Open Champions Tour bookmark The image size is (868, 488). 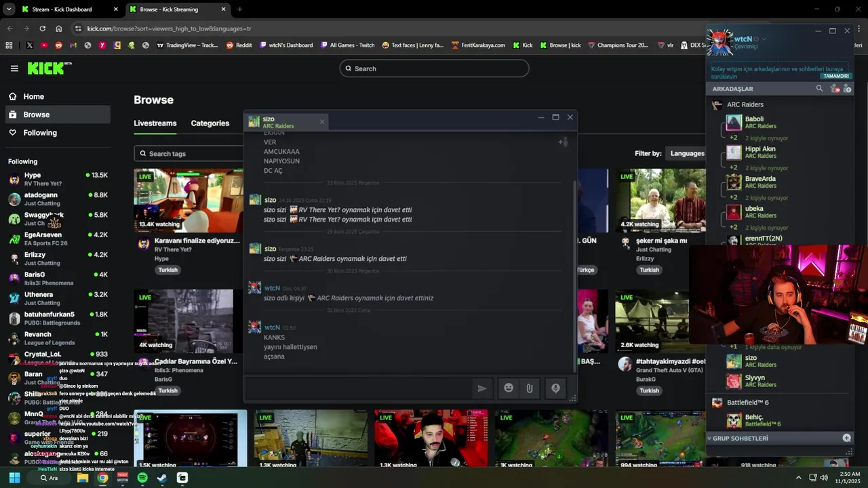point(618,45)
